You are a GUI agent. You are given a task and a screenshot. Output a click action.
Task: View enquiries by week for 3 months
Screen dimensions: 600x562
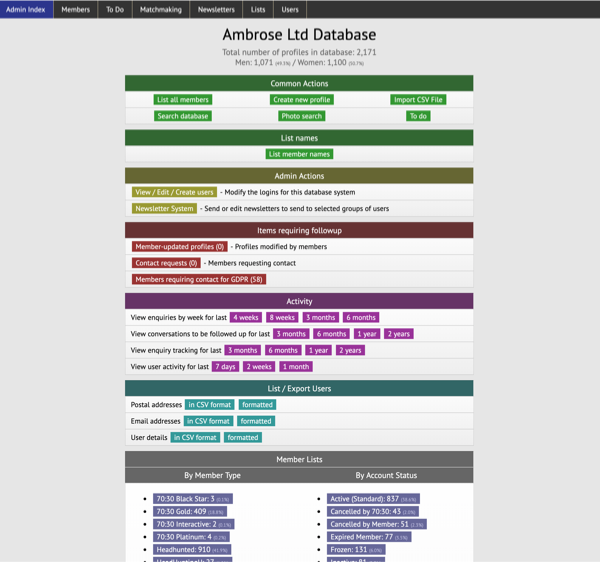pos(321,318)
